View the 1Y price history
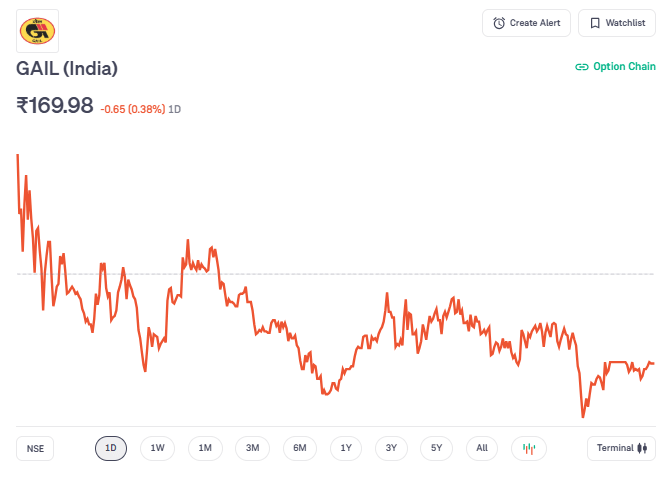This screenshot has width=672, height=478. [x=345, y=448]
